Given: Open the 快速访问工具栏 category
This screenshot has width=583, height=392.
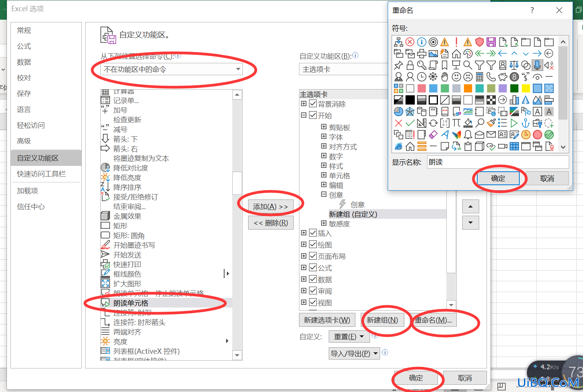Looking at the screenshot, I should tap(46, 174).
